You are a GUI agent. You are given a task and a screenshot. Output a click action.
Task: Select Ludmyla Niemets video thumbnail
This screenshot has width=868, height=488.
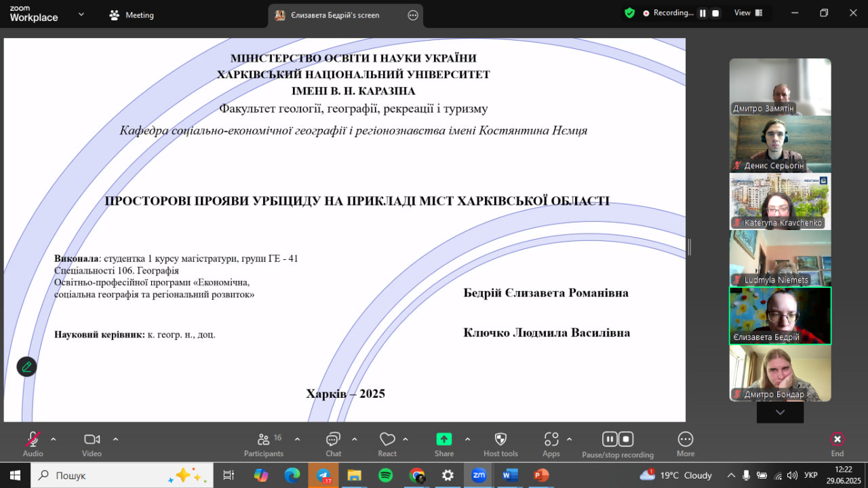[780, 258]
